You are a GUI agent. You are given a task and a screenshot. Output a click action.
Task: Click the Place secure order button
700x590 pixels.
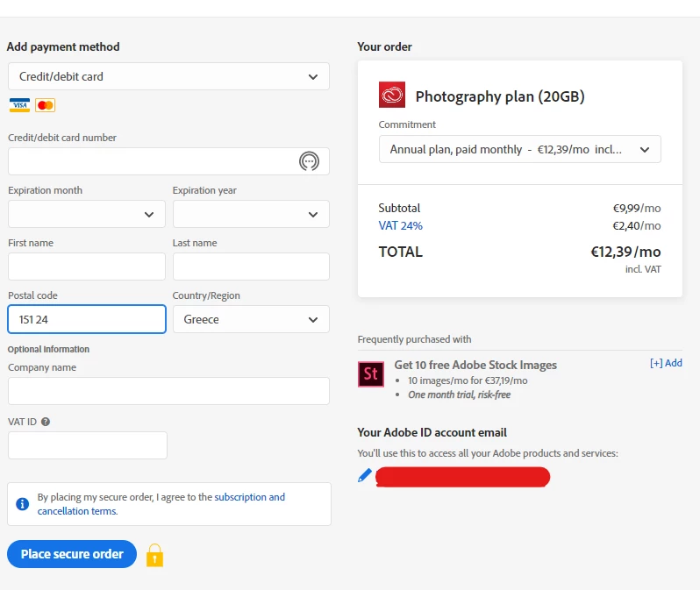pyautogui.click(x=72, y=554)
